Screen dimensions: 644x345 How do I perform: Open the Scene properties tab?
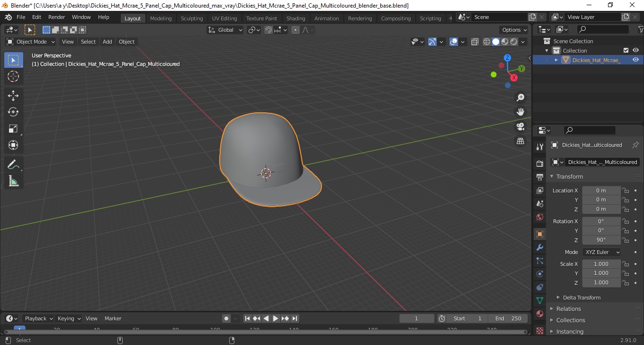pos(539,203)
